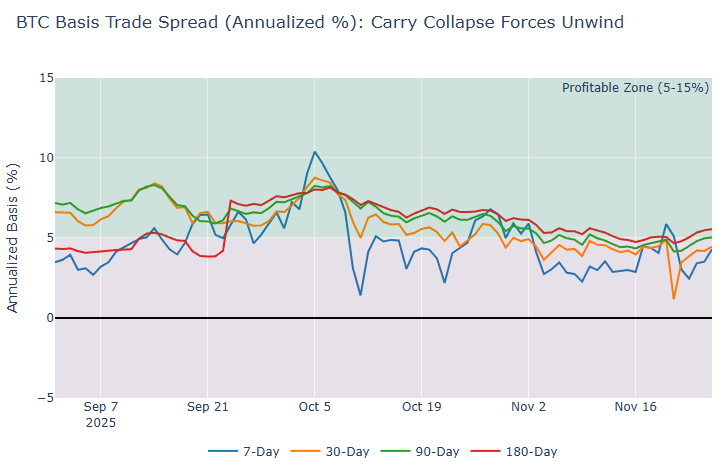Click the Oct 5 x-axis tick label
This screenshot has width=726, height=476.
pyautogui.click(x=315, y=407)
